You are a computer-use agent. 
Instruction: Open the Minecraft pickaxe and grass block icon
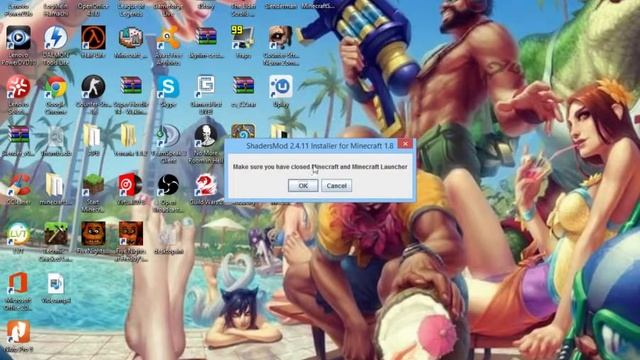point(56,234)
